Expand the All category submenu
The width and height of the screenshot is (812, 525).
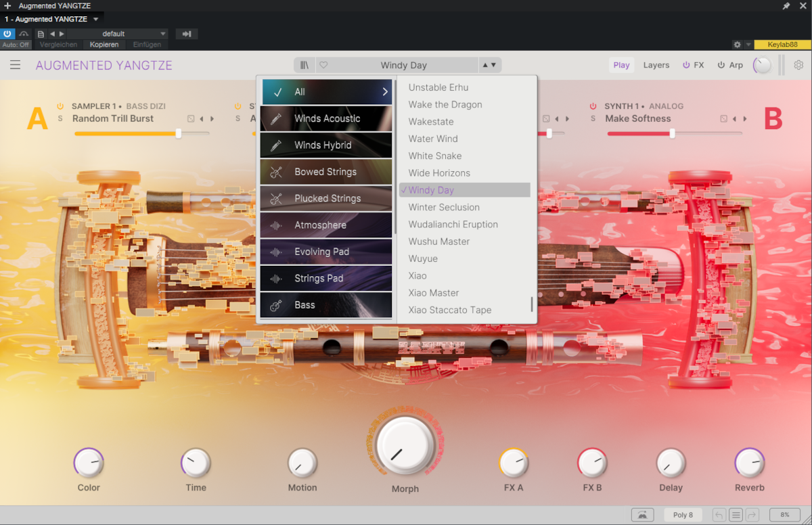point(385,92)
